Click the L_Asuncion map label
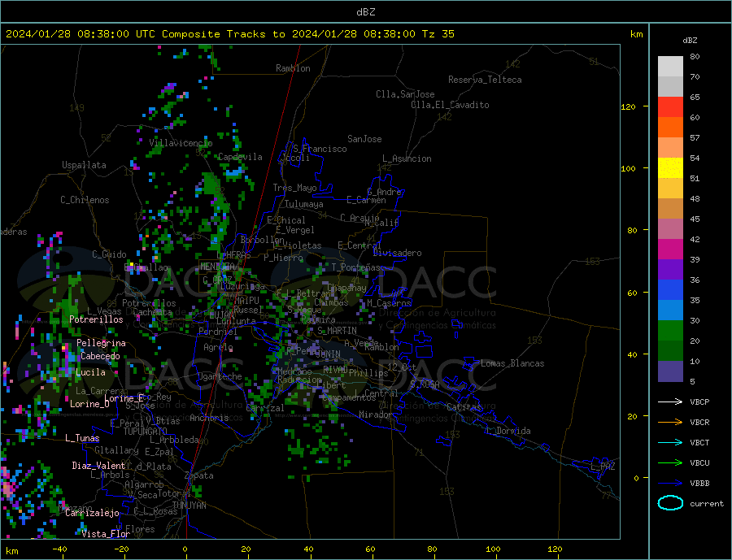 coord(407,158)
